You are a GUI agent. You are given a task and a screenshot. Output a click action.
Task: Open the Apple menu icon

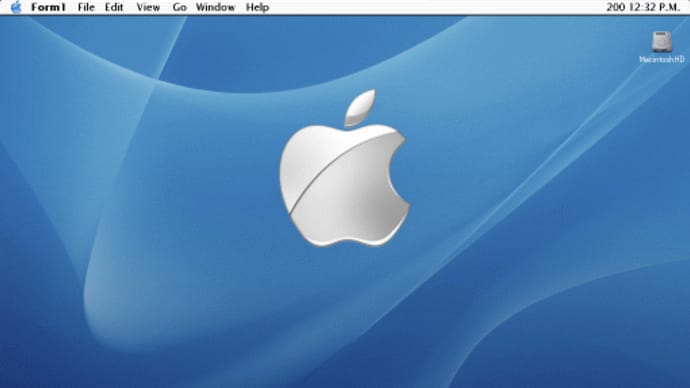click(x=16, y=7)
